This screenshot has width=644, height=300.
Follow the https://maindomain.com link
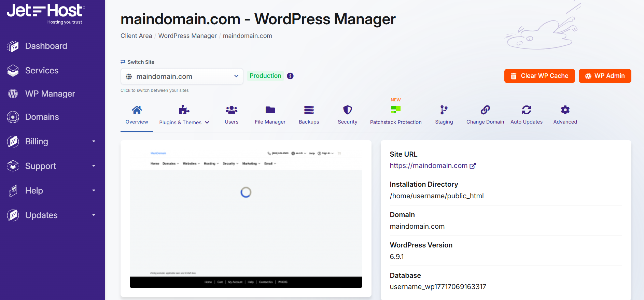pos(429,166)
